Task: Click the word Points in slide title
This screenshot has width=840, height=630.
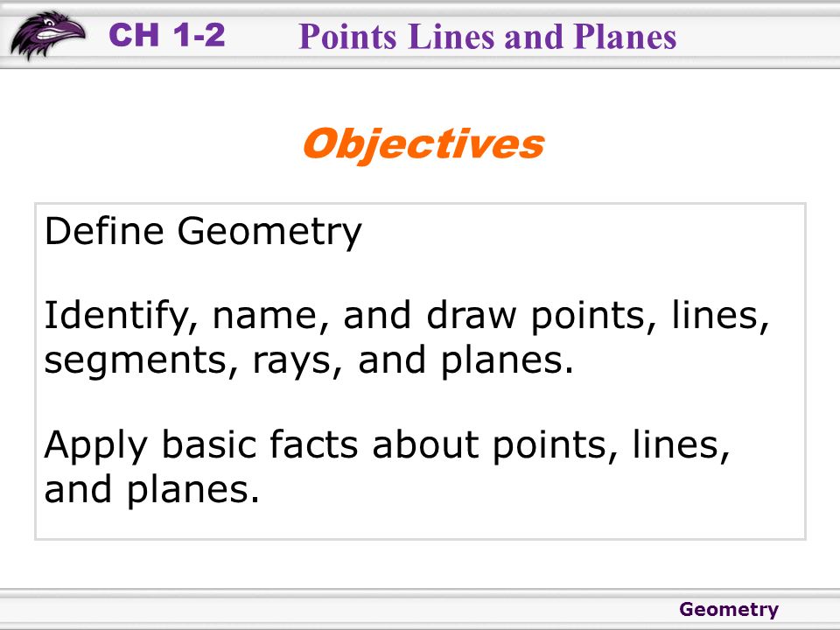Action: point(347,37)
